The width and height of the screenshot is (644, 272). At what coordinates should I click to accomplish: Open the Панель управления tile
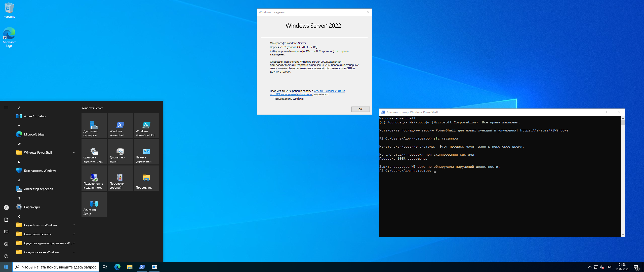tap(146, 152)
